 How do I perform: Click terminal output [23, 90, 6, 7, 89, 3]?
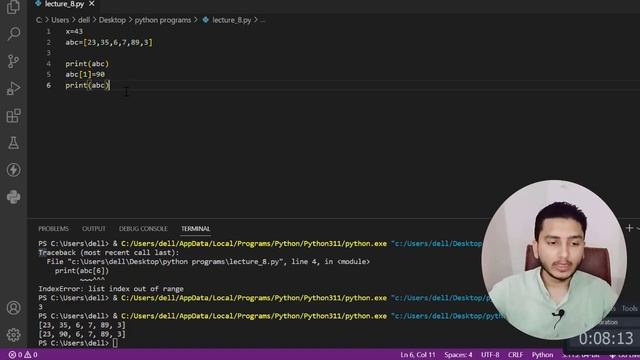pos(82,334)
